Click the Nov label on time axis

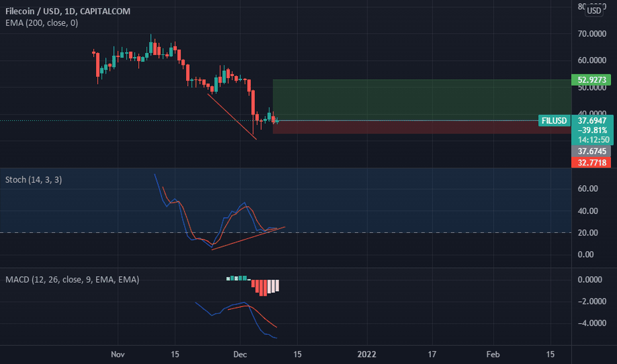[x=118, y=354]
